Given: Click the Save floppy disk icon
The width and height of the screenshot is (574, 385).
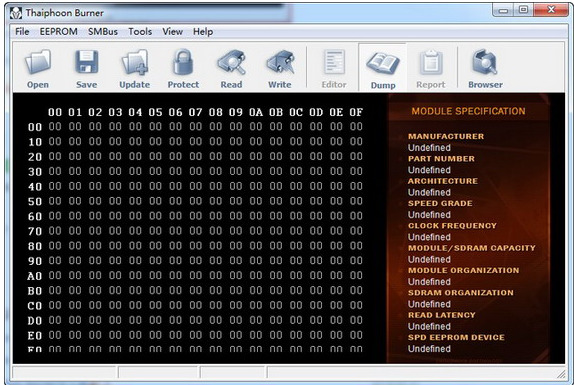Looking at the screenshot, I should coord(86,62).
